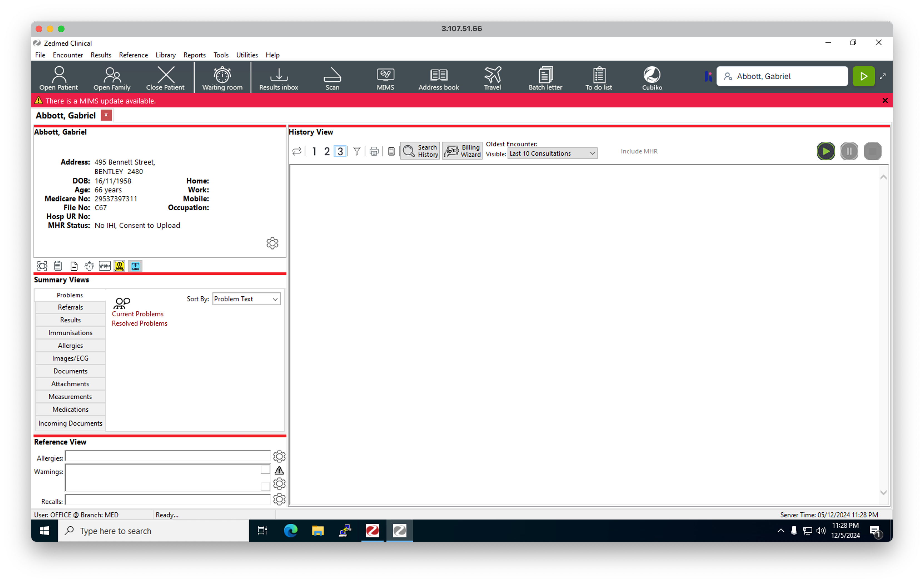The image size is (924, 583).
Task: Select history detail level 2
Action: pos(327,151)
